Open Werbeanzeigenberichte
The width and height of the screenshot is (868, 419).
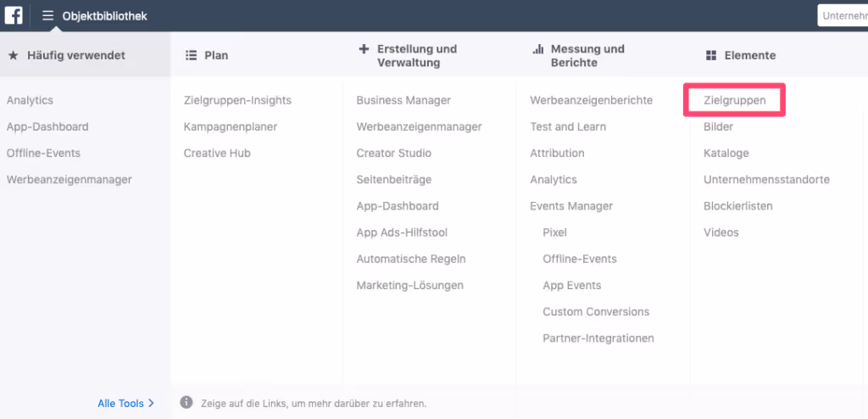tap(591, 100)
